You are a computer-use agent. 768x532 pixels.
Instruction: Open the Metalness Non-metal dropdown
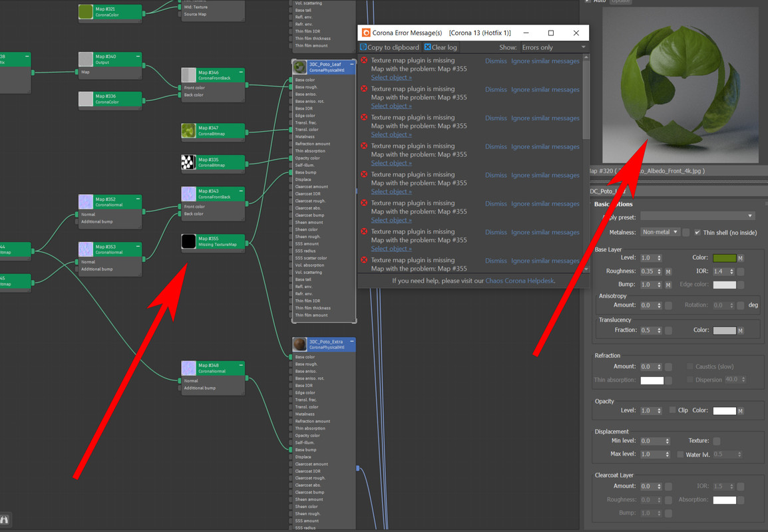click(660, 233)
